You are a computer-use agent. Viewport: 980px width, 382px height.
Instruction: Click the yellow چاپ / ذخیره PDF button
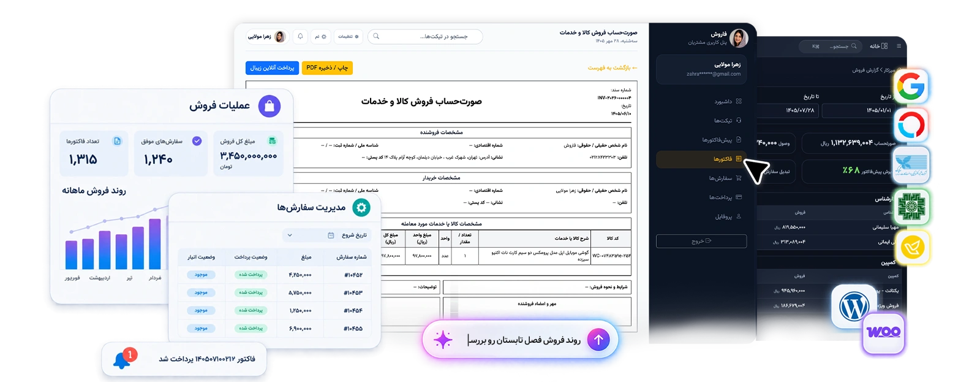pos(327,67)
